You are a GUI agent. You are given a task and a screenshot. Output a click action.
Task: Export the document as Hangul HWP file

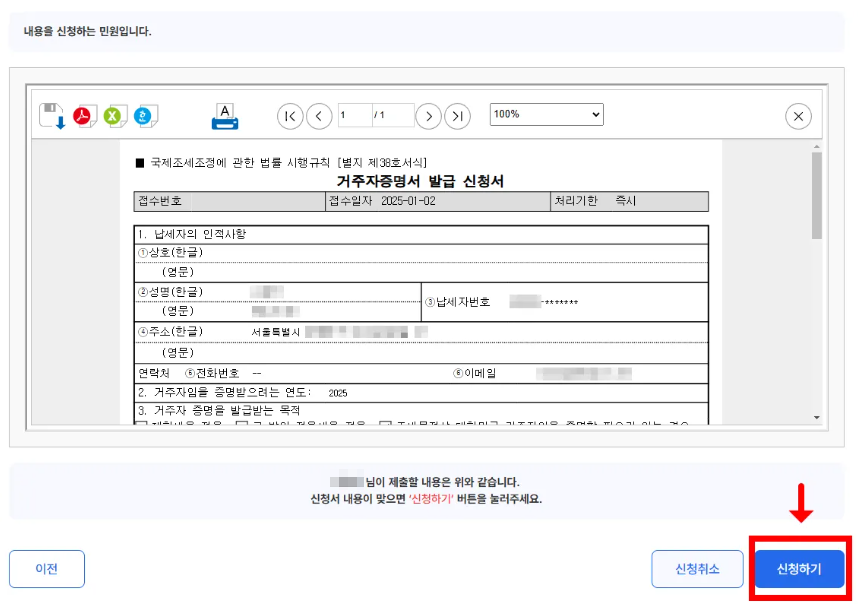(x=146, y=116)
